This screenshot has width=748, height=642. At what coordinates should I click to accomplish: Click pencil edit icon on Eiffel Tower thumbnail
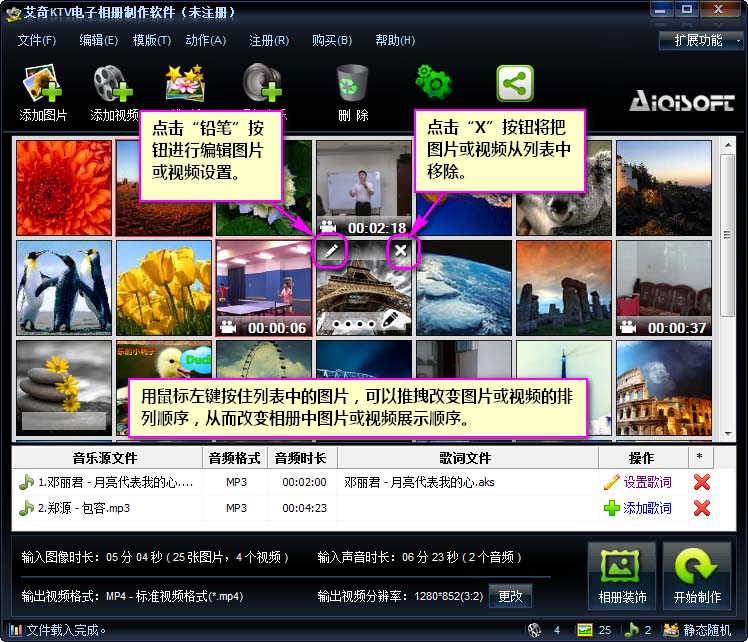331,250
